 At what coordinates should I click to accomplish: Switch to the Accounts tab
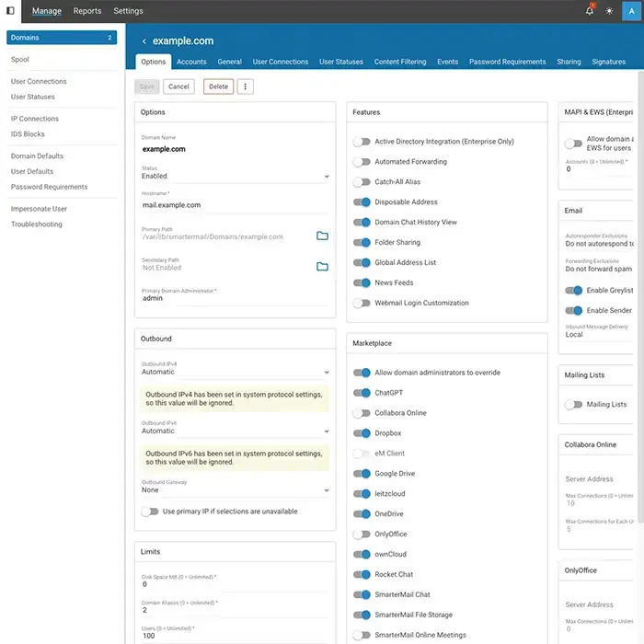[191, 62]
